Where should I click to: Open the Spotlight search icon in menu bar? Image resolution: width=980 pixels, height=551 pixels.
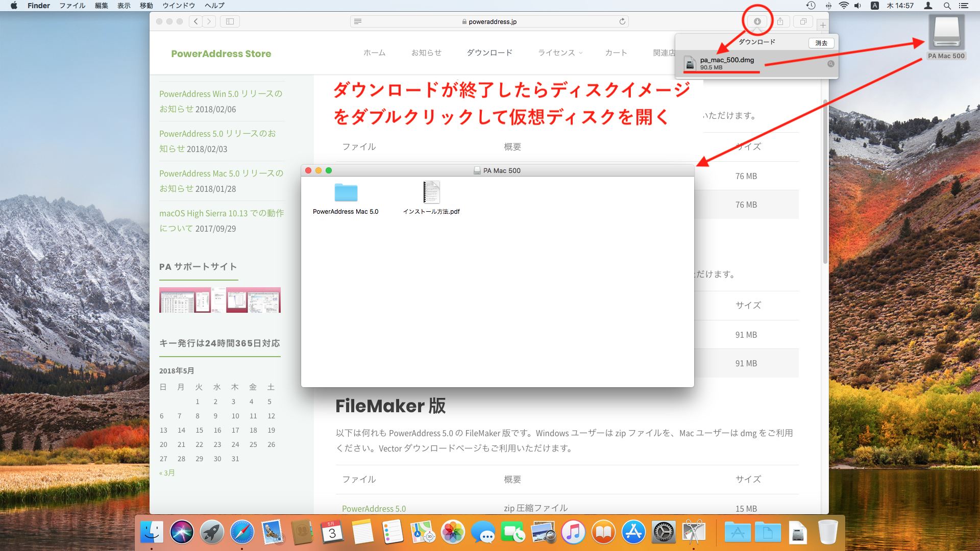point(947,6)
